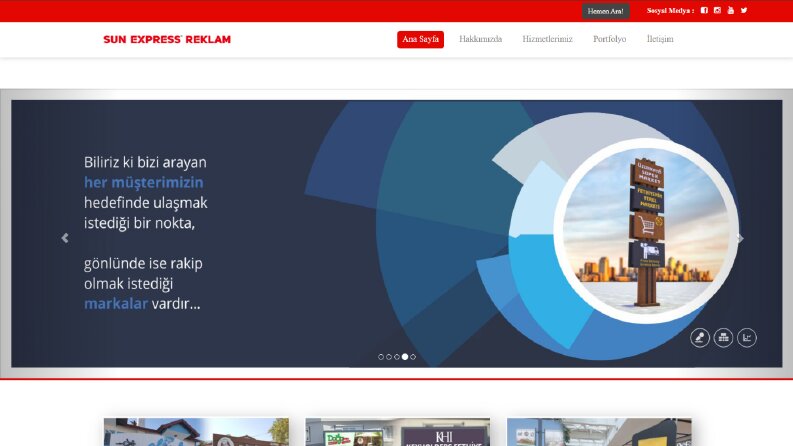793x446 pixels.
Task: Click the chart graph circle icon on the slider
Action: (x=747, y=337)
